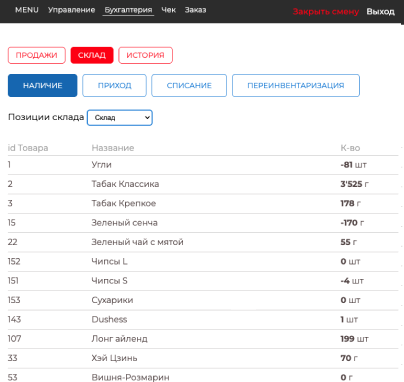This screenshot has height=382, width=404.
Task: Open the Бухгалтерия menu
Action: click(128, 10)
